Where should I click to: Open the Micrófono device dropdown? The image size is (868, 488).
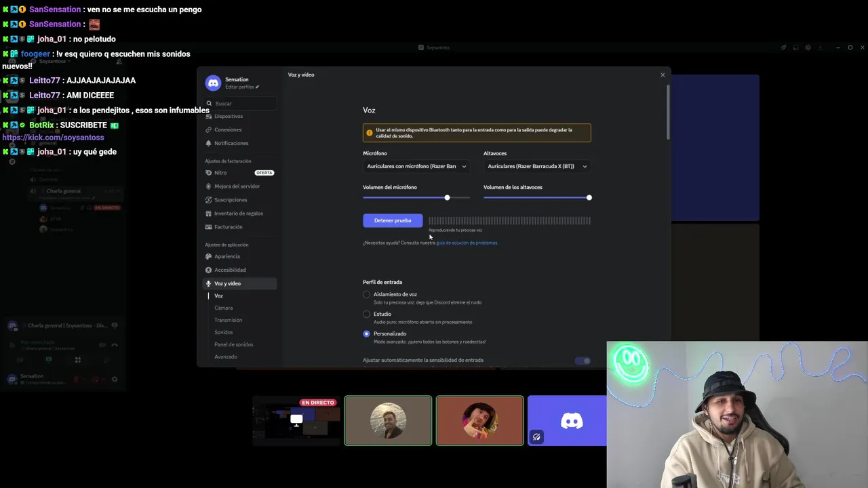coord(416,166)
